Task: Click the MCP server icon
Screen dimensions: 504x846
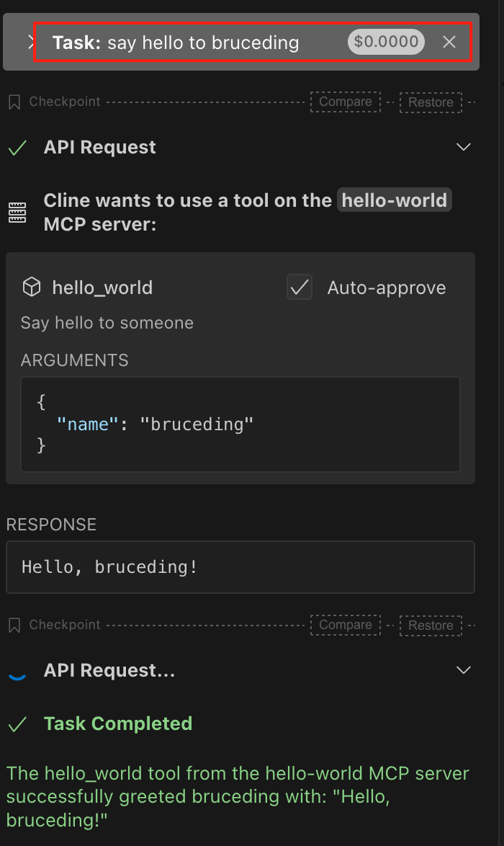Action: pos(17,212)
